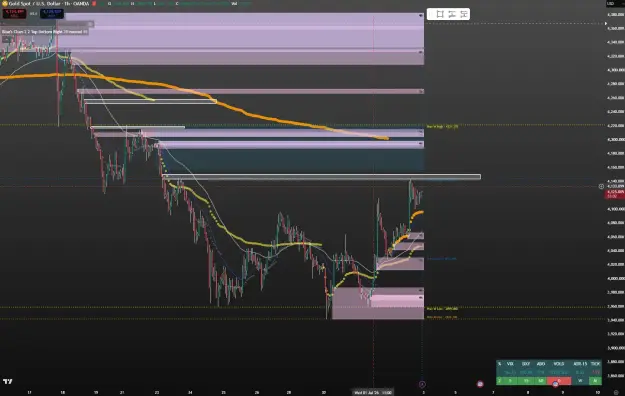Click the red market status icon
The width and height of the screenshot is (625, 396).
click(x=94, y=4)
